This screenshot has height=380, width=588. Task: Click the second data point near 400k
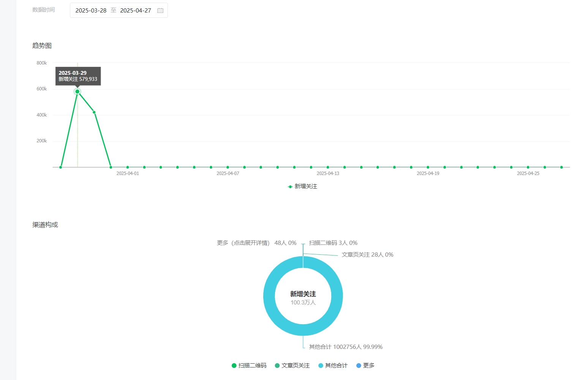[x=94, y=112]
